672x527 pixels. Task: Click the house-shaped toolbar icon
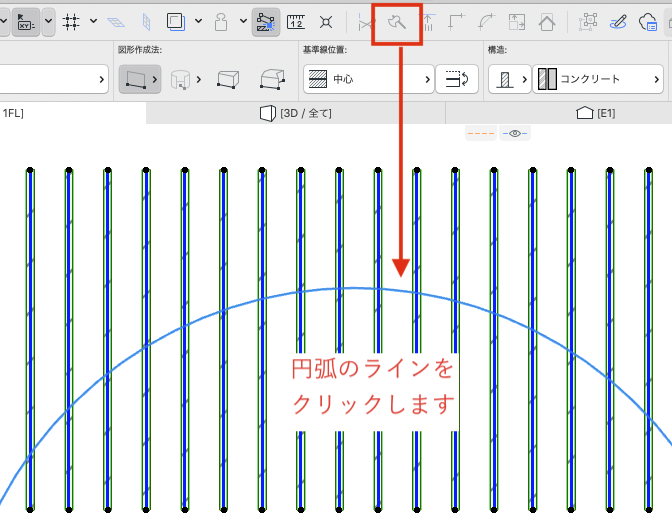[x=547, y=22]
